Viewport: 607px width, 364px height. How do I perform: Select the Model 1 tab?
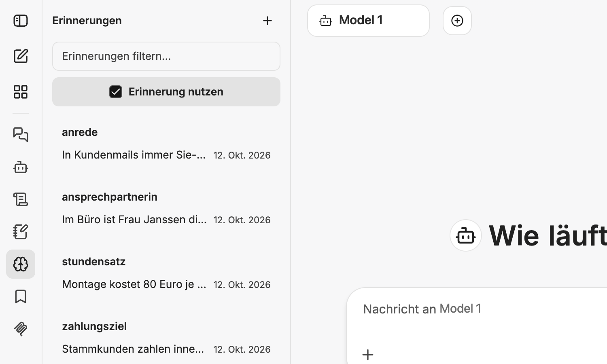tap(368, 21)
